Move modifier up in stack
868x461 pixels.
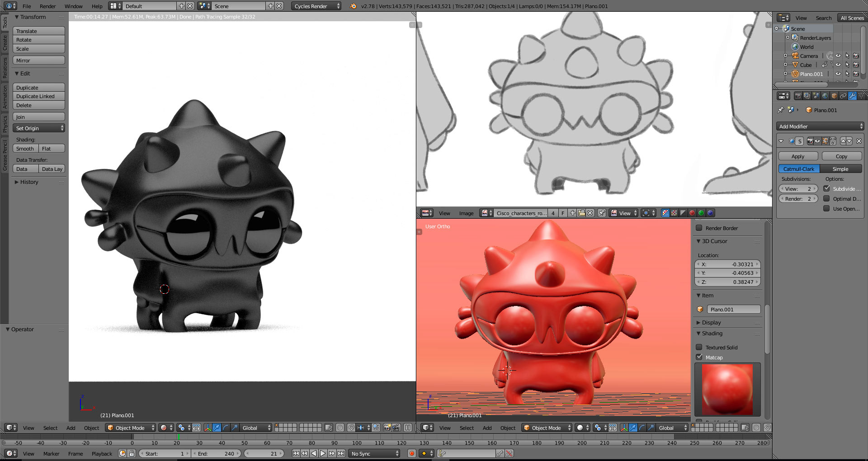click(x=843, y=141)
